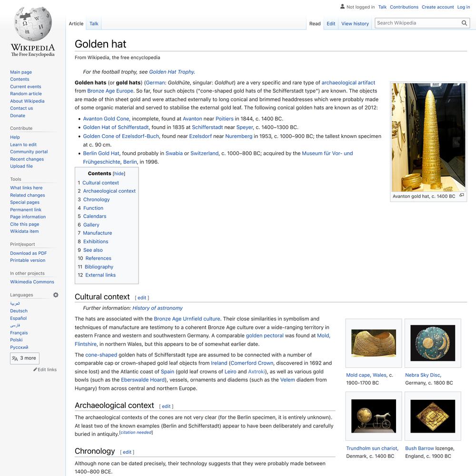The image size is (476, 476).
Task: Open the Trundholm sun chariot thumbnail
Action: [x=373, y=416]
